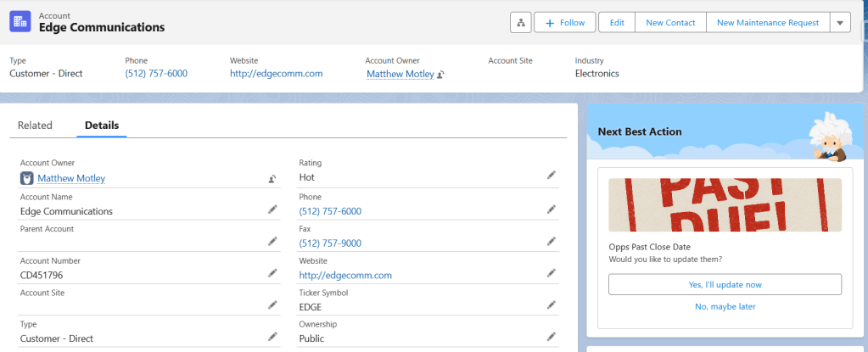
Task: Edit Account Name using pencil icon
Action: click(x=272, y=210)
